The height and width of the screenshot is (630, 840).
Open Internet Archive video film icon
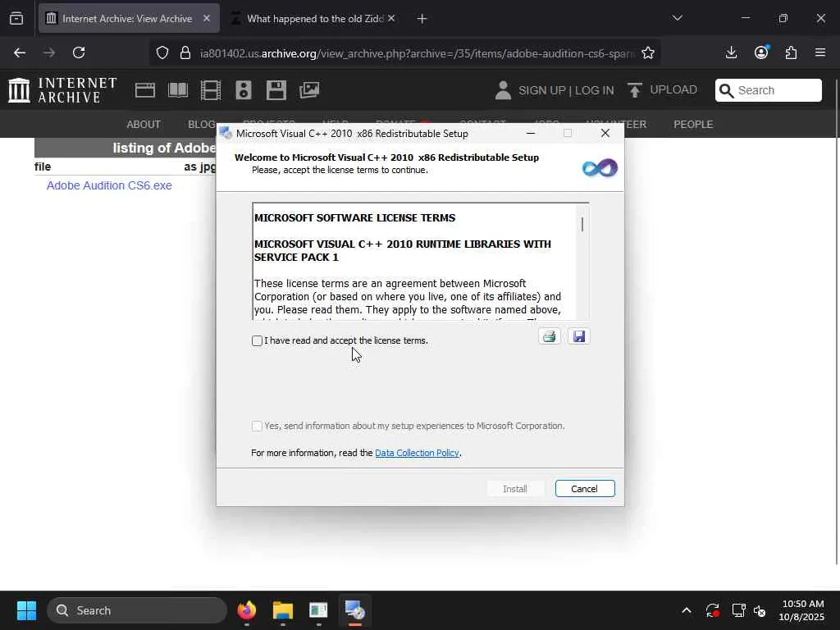tap(211, 90)
